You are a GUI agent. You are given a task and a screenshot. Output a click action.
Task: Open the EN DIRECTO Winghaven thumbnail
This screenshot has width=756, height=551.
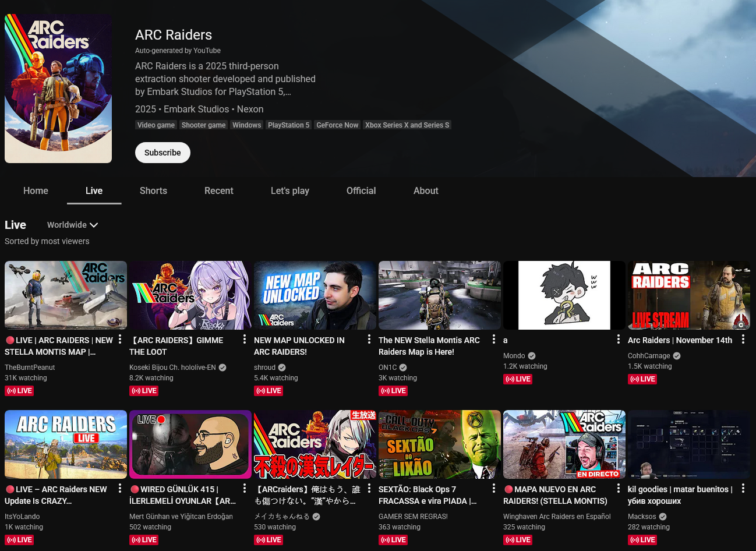564,444
